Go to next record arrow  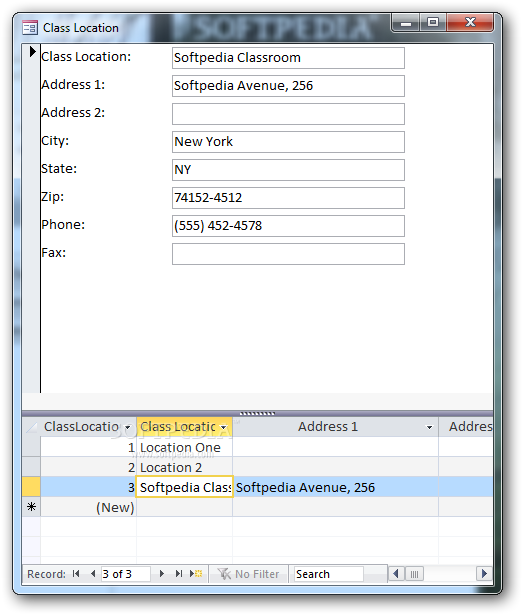[161, 574]
